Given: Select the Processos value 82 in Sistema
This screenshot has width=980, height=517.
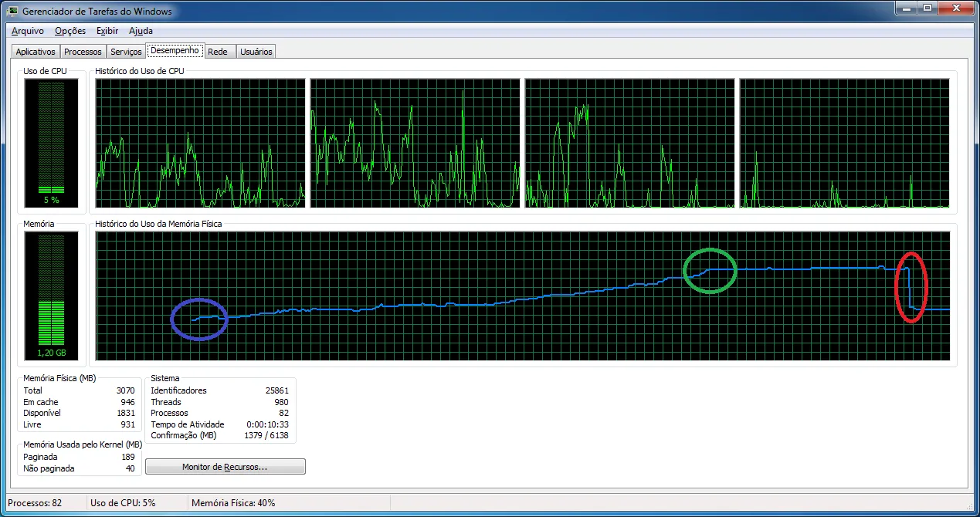Looking at the screenshot, I should pyautogui.click(x=284, y=413).
